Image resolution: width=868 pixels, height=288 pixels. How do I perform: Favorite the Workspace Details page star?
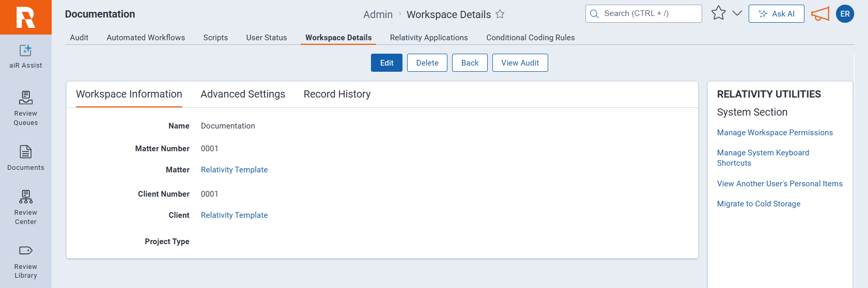coord(500,14)
